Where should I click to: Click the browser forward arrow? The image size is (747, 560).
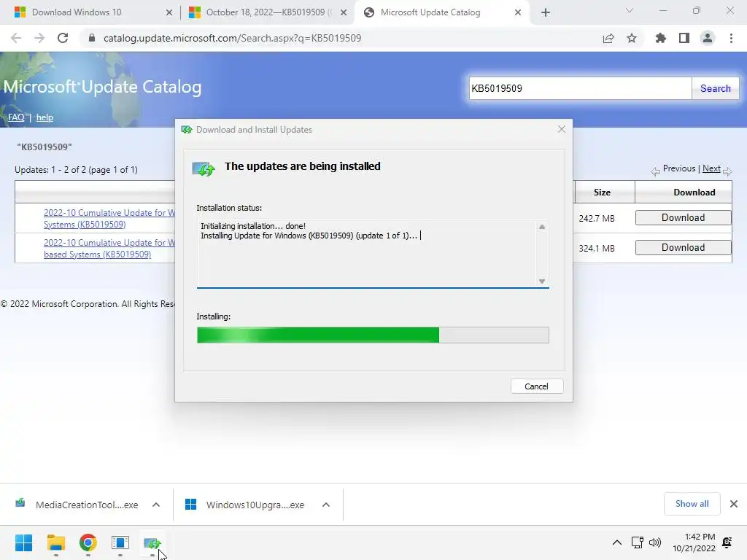point(39,38)
